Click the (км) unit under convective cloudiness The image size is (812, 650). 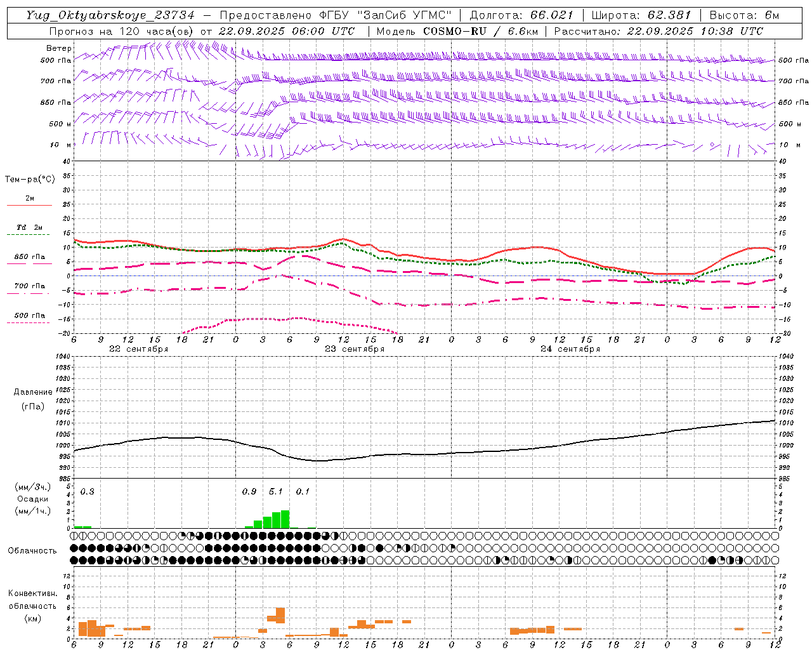(33, 618)
